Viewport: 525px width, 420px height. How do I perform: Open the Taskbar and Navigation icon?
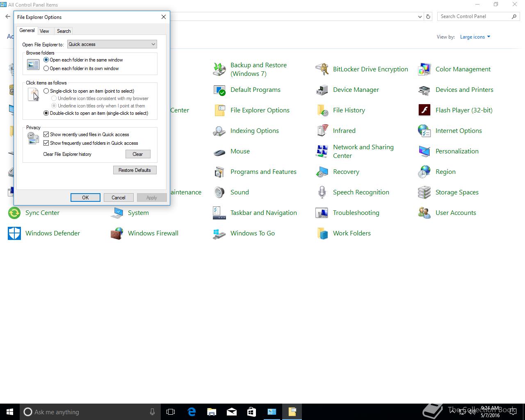219,213
